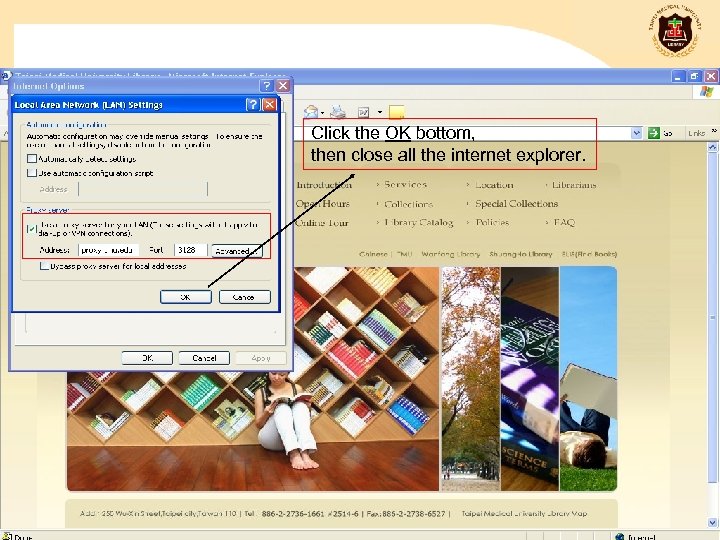Click the autumn trees photo panel
720x540 pixels.
pyautogui.click(x=471, y=379)
